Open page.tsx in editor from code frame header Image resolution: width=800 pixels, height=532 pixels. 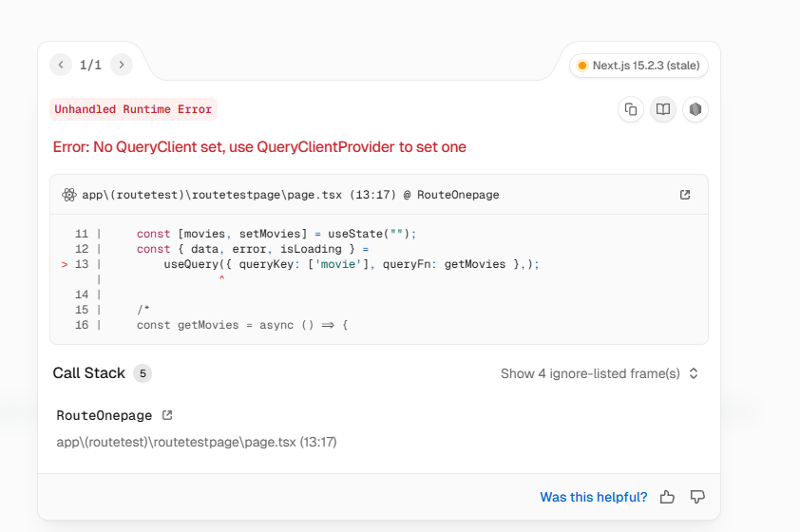point(685,195)
